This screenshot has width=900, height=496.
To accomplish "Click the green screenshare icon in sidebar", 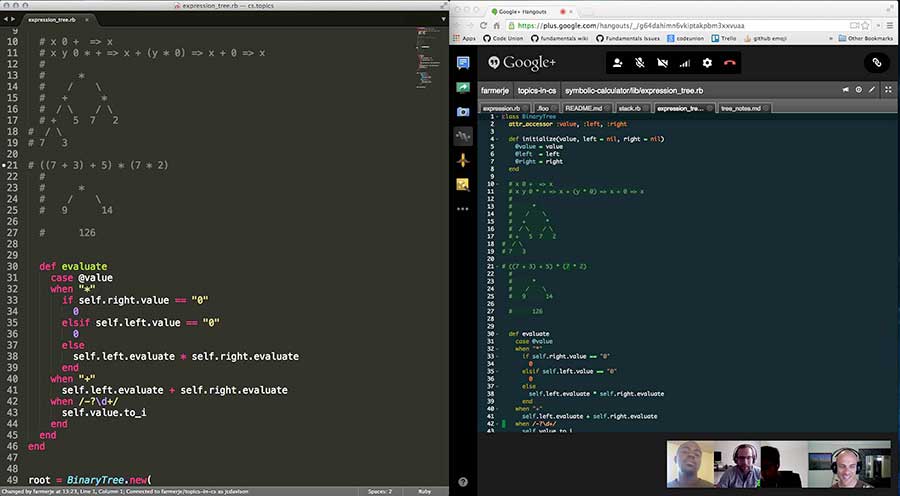I will point(463,87).
